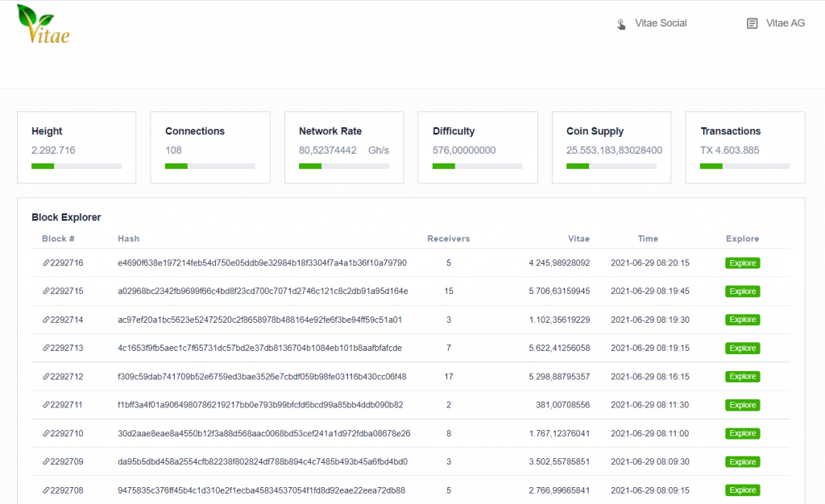Open the Vitae Social menu item
This screenshot has height=504, width=825.
pos(661,24)
